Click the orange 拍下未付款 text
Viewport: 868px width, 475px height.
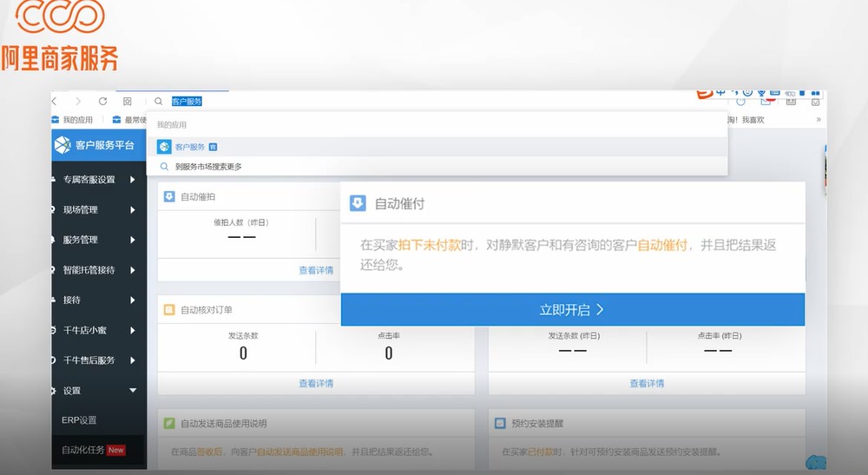(x=430, y=245)
